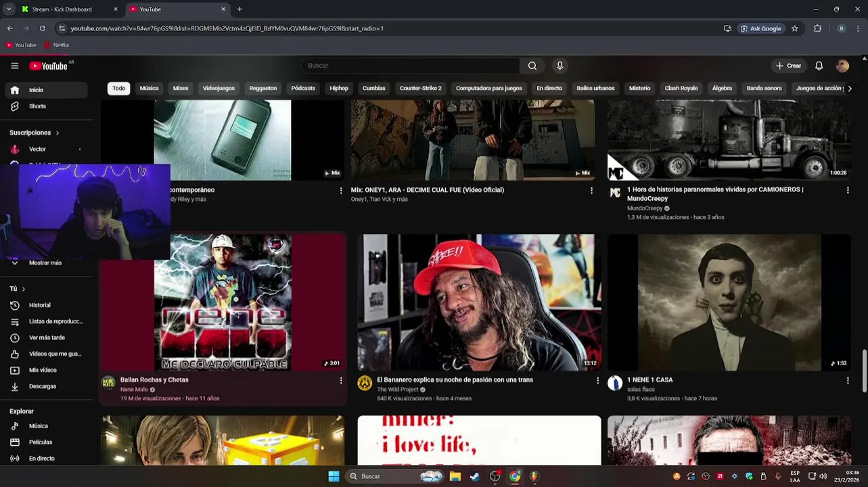Select the Música filter chip
The image size is (868, 487).
coord(149,89)
